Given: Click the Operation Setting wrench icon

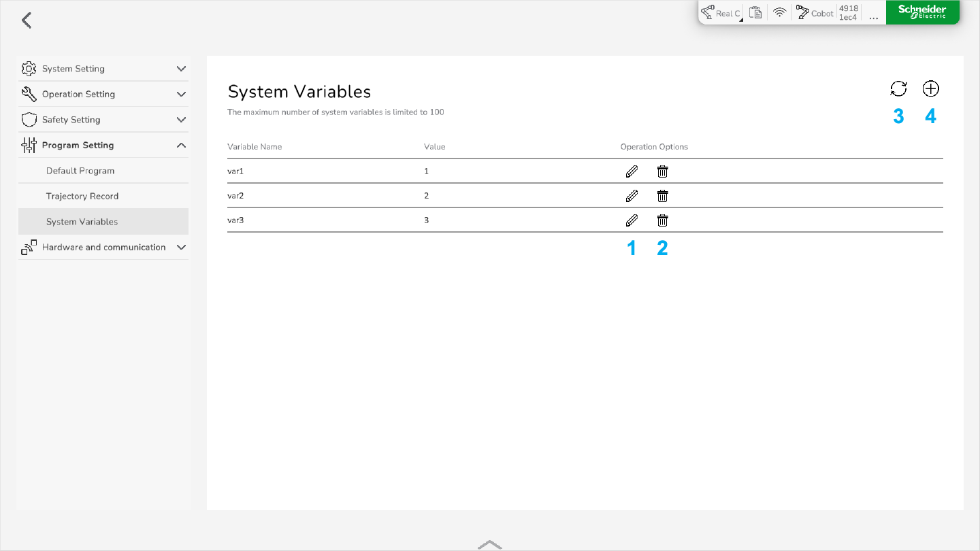Looking at the screenshot, I should click(29, 94).
